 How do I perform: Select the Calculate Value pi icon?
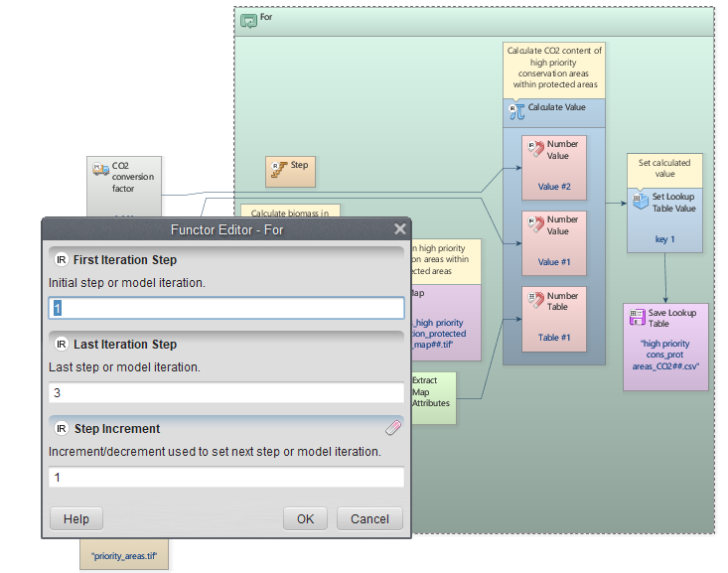tap(516, 110)
